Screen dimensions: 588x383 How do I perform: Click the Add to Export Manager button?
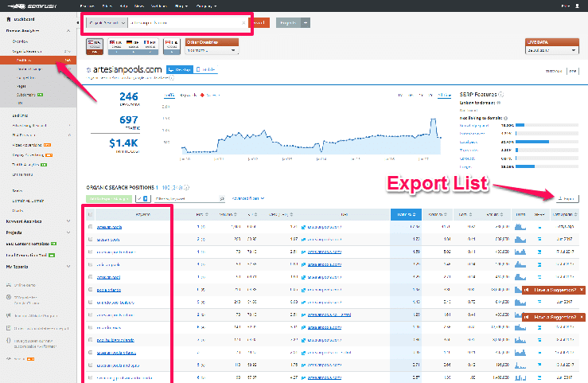point(109,198)
